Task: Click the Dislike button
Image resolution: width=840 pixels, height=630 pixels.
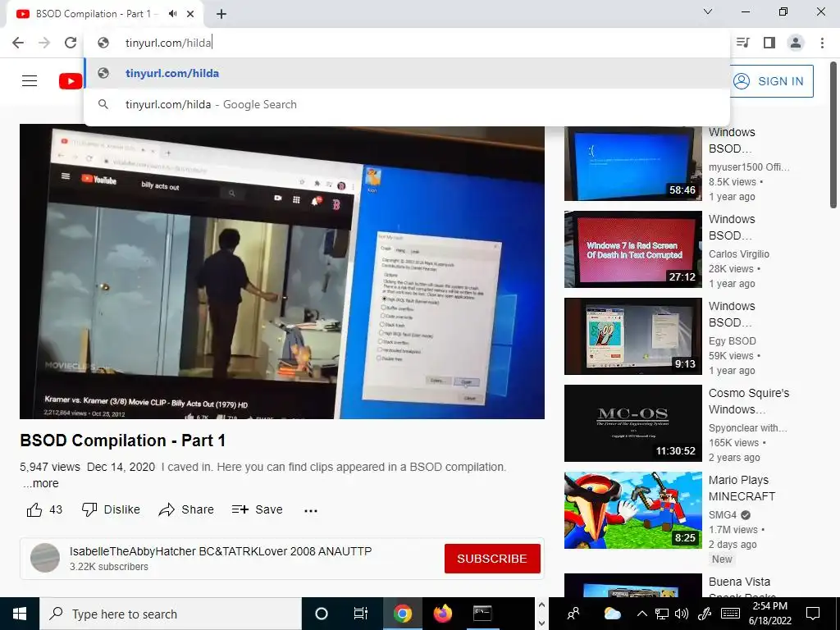Action: pyautogui.click(x=111, y=509)
